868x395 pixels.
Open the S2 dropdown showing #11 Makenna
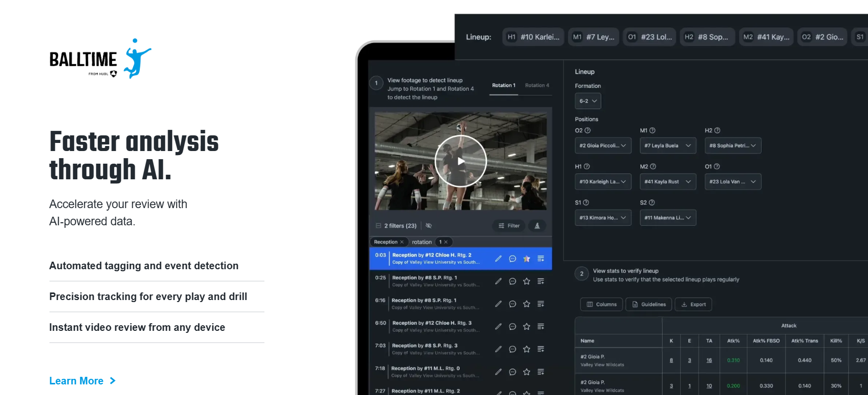[668, 218]
